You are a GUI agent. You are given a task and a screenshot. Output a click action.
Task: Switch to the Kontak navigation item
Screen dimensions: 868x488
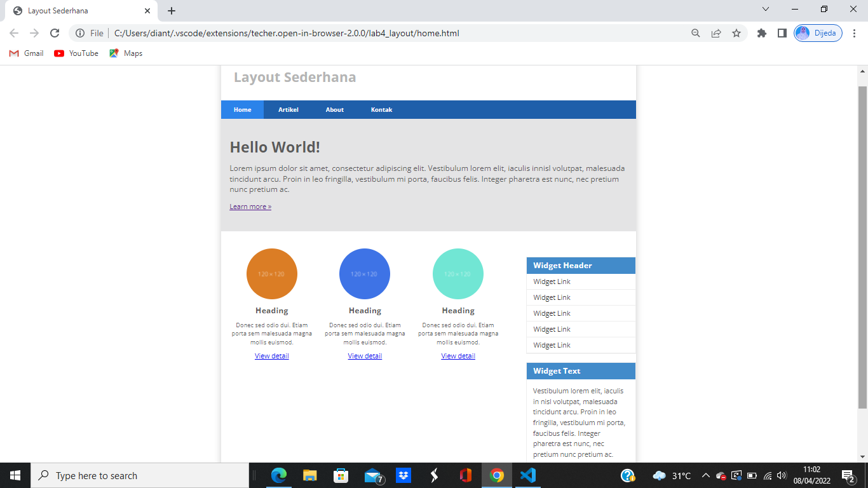pyautogui.click(x=381, y=109)
